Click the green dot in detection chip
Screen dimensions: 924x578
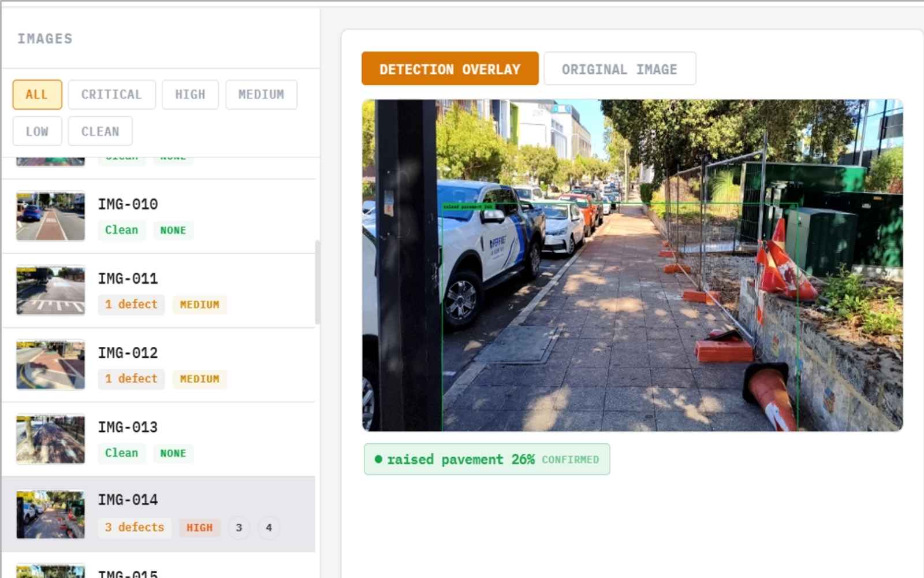(378, 459)
